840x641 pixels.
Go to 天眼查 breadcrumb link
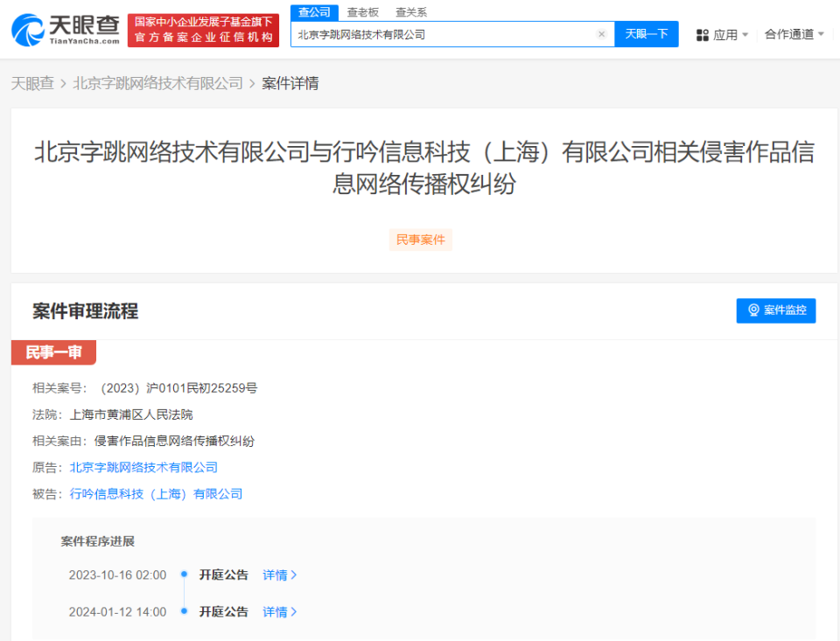point(32,84)
